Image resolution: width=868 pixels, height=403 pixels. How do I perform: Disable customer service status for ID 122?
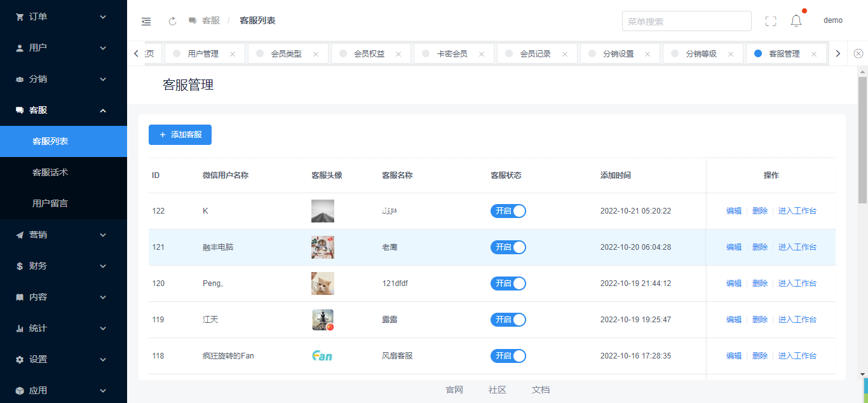508,211
